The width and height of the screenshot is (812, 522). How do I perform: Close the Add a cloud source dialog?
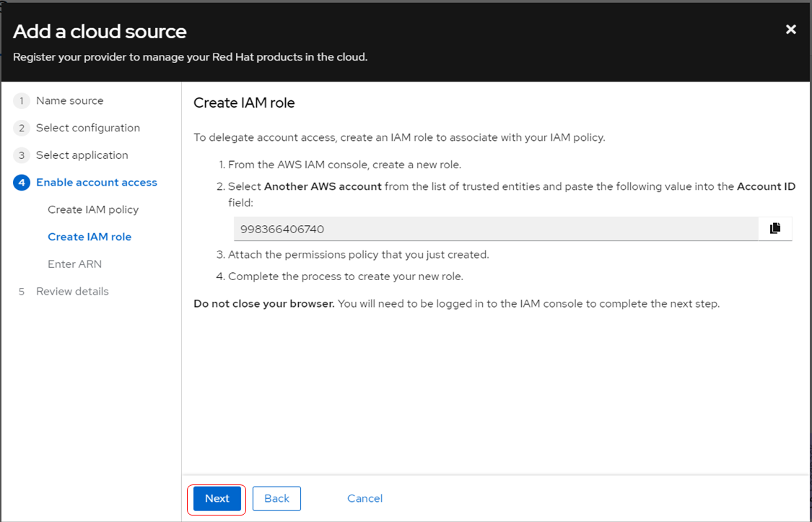[791, 30]
